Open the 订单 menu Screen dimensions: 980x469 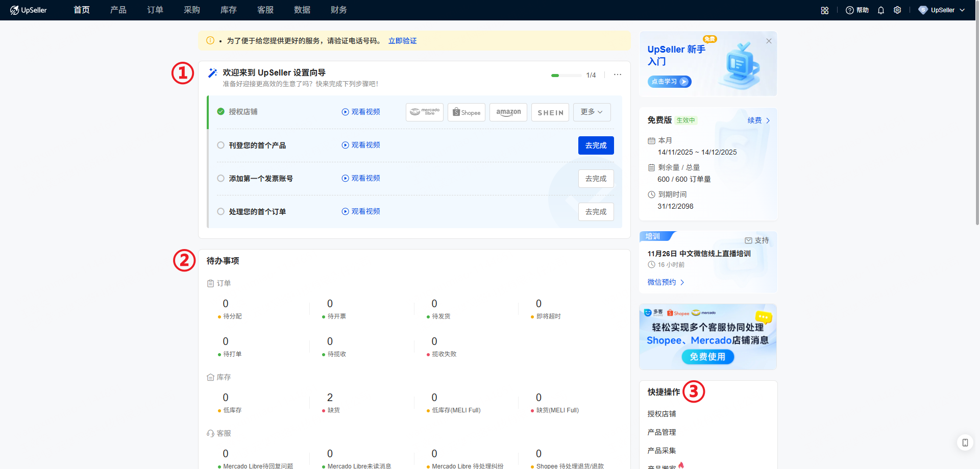(x=155, y=10)
